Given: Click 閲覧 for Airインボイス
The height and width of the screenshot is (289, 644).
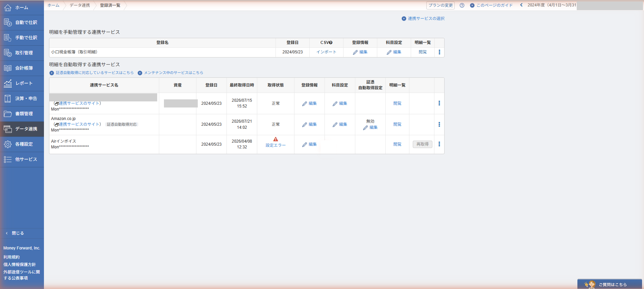Looking at the screenshot, I should click(397, 144).
